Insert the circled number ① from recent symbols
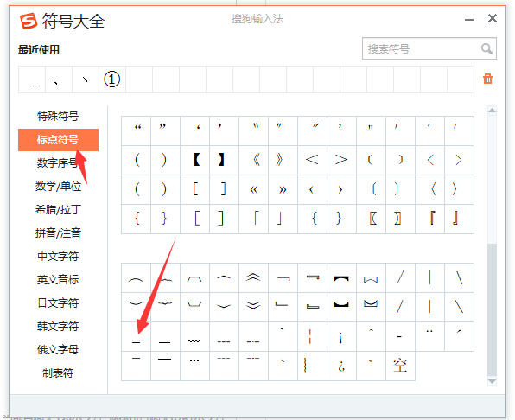 pyautogui.click(x=112, y=80)
